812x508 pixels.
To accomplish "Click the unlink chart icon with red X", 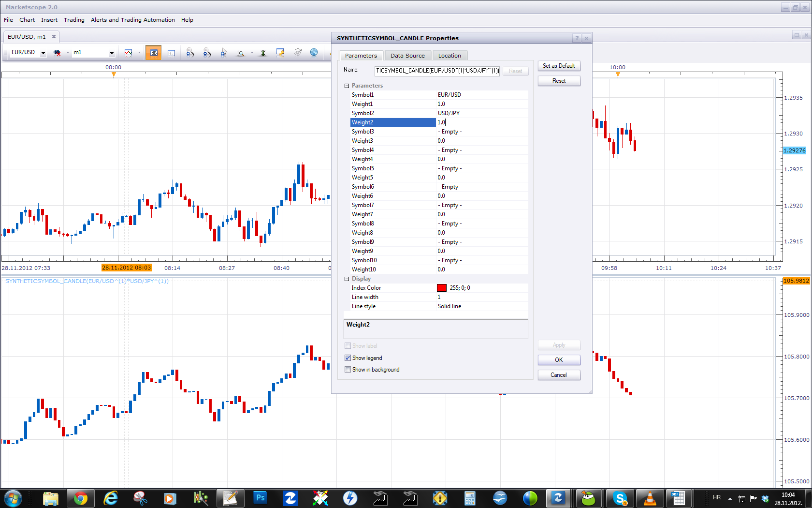I will (x=57, y=53).
